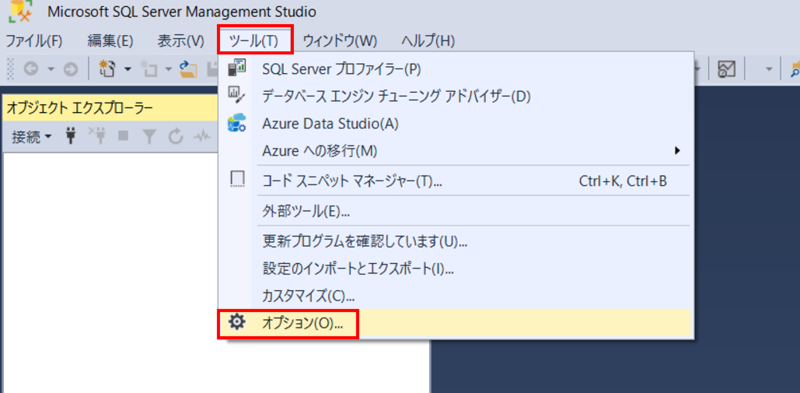Launch SQL Server プロファイラー(P)

point(457,68)
